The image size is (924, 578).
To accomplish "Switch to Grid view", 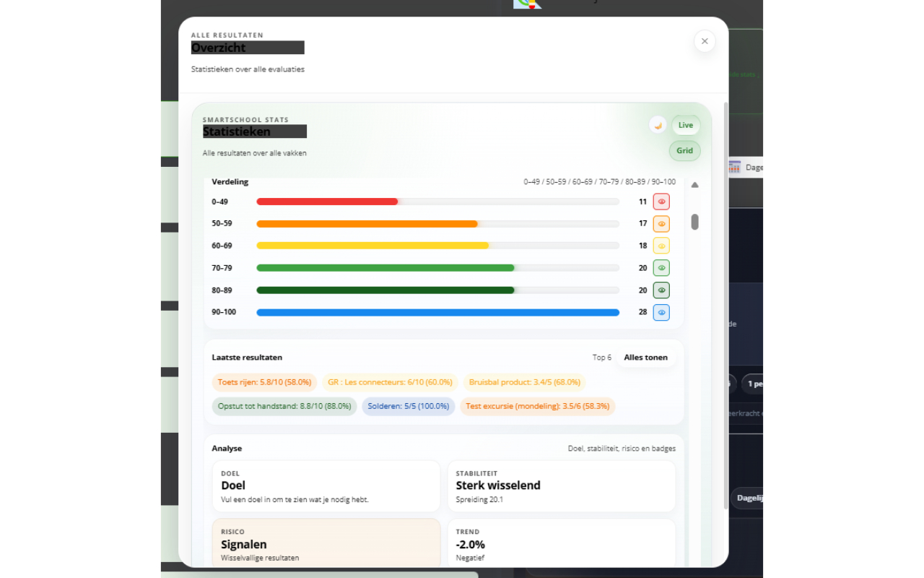I will pyautogui.click(x=685, y=151).
